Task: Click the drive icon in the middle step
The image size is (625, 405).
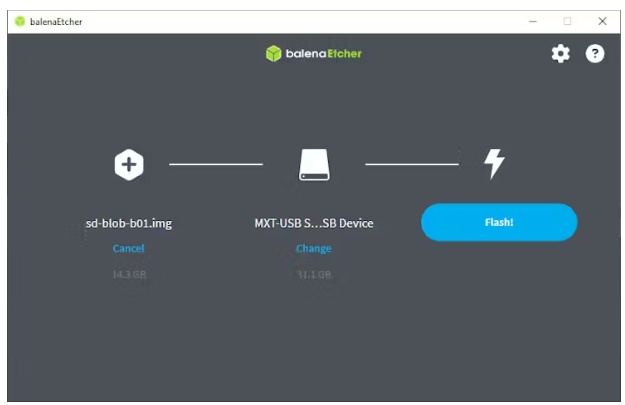Action: (x=314, y=164)
